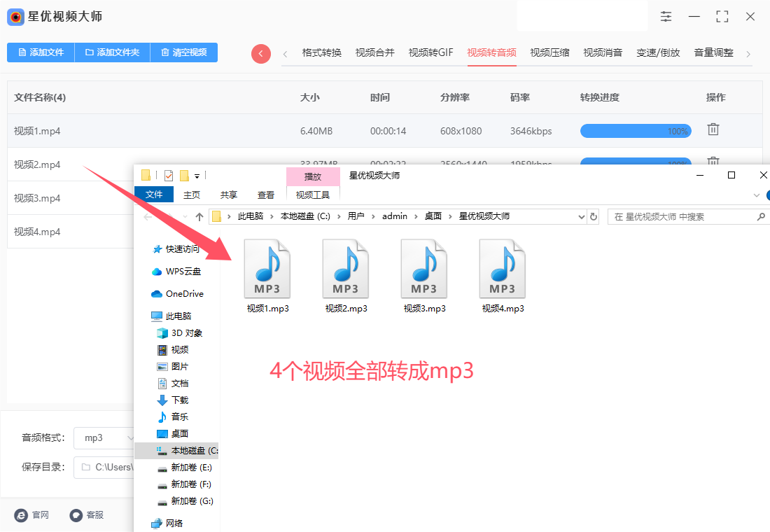Click the 添加文件夹 button
770x532 pixels.
click(112, 52)
